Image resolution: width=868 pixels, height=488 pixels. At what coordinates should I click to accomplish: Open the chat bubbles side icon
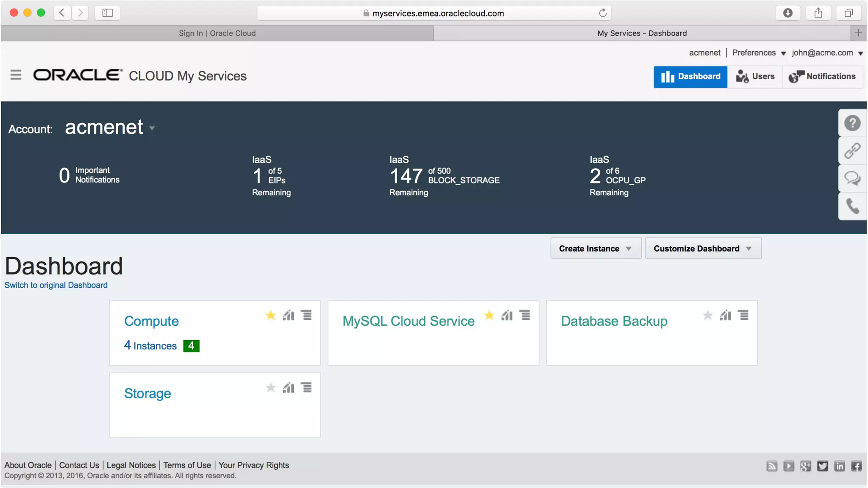click(852, 178)
